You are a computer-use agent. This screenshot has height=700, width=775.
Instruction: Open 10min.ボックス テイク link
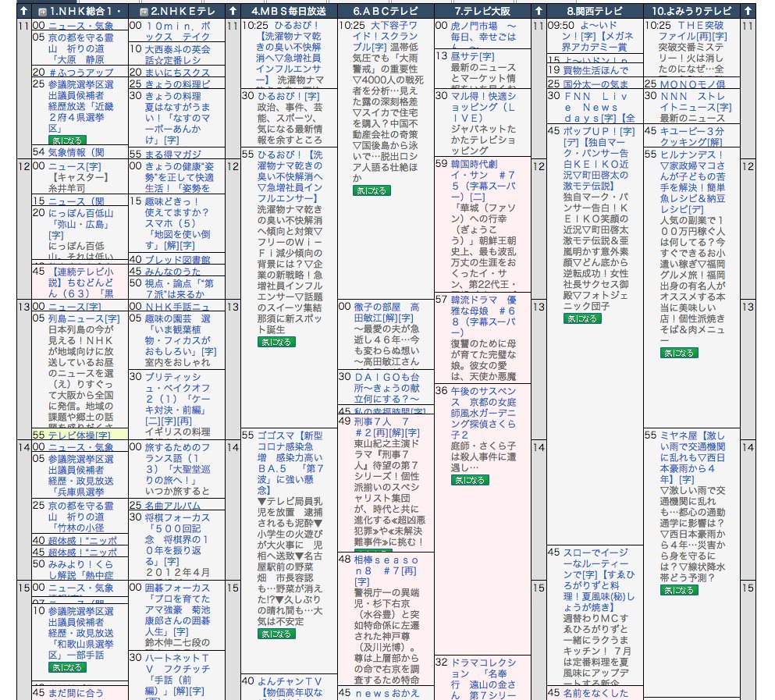[x=177, y=30]
